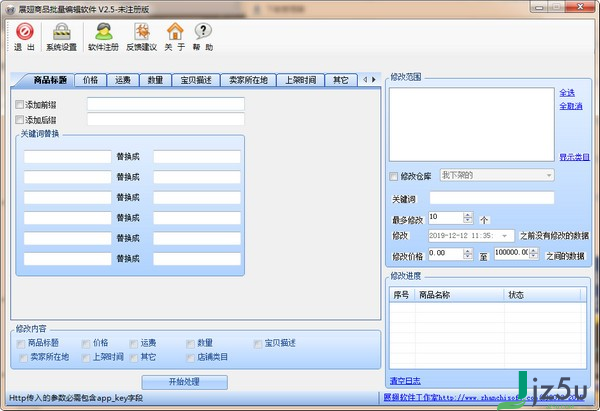Click the red 退出 exit icon

pos(24,31)
